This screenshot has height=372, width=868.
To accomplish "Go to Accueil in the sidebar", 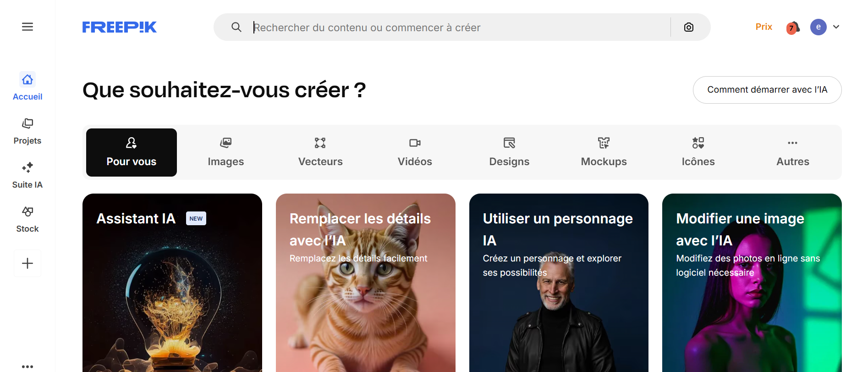I will coord(27,86).
